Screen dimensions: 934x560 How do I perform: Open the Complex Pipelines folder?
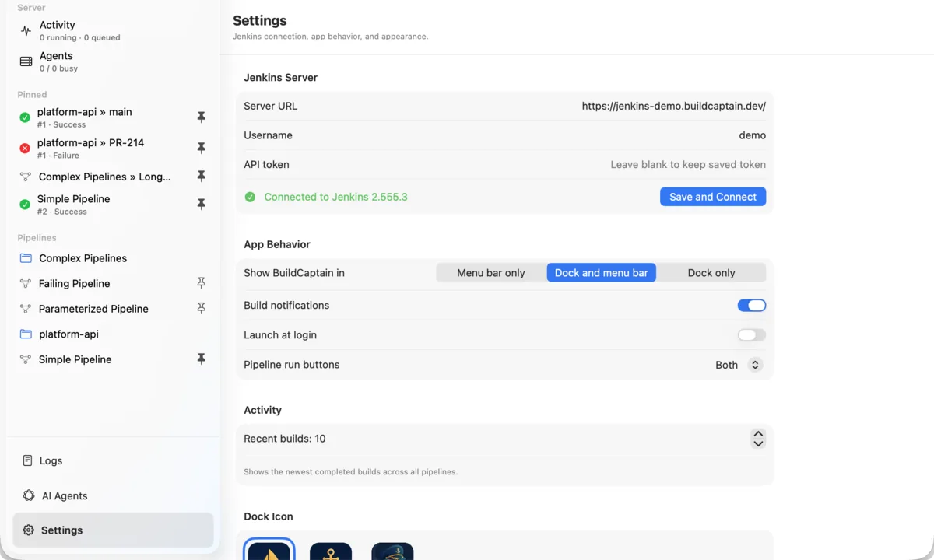113,258
